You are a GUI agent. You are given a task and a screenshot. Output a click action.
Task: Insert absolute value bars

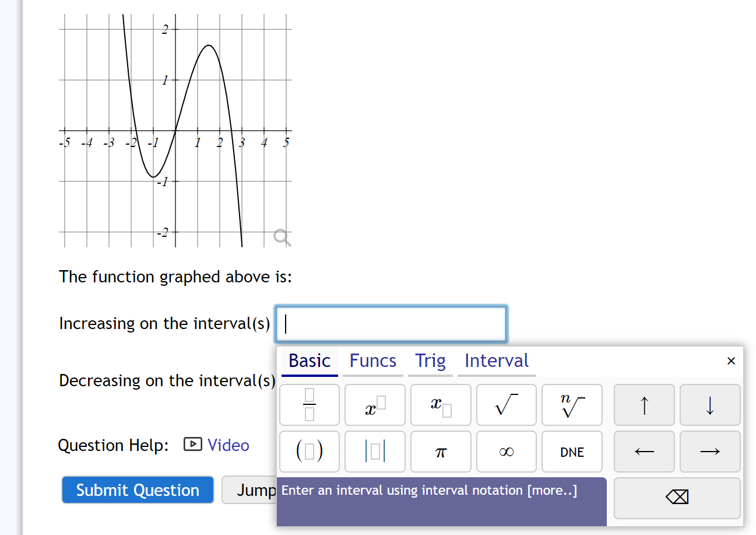point(374,451)
